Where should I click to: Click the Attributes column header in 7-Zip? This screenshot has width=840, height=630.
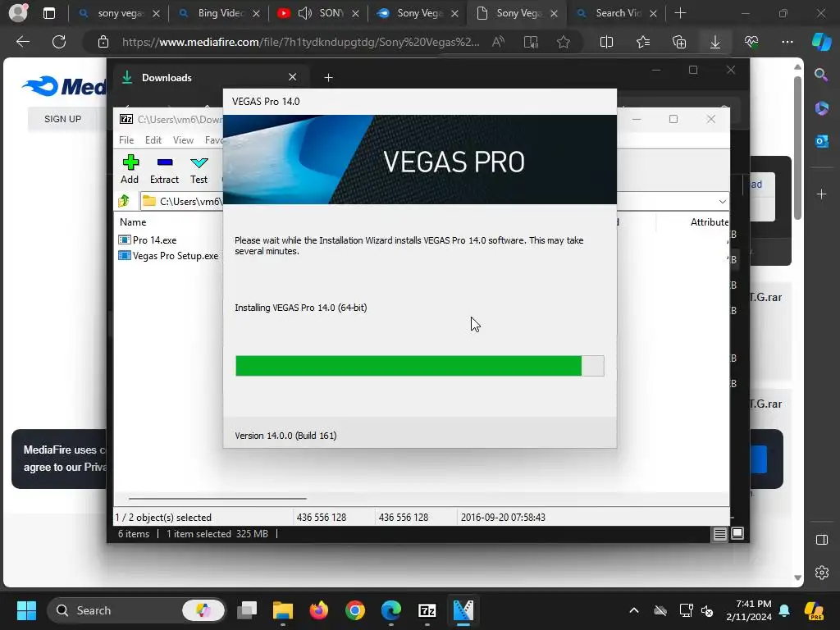tap(708, 221)
